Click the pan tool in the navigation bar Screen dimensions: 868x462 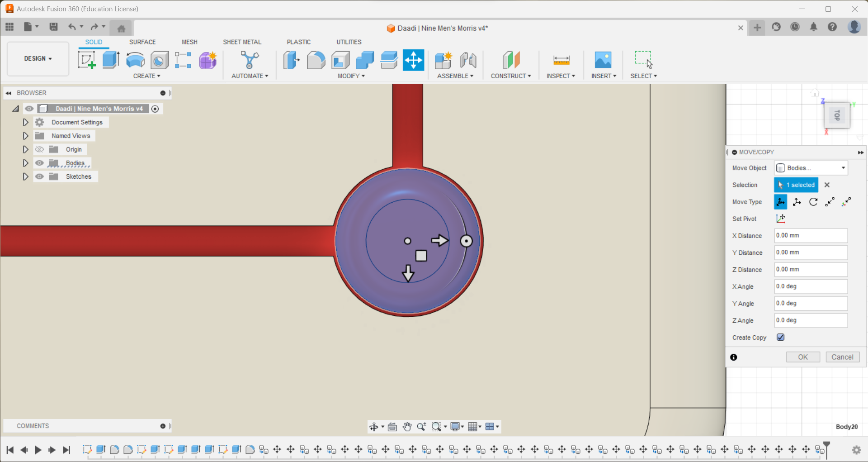point(406,426)
